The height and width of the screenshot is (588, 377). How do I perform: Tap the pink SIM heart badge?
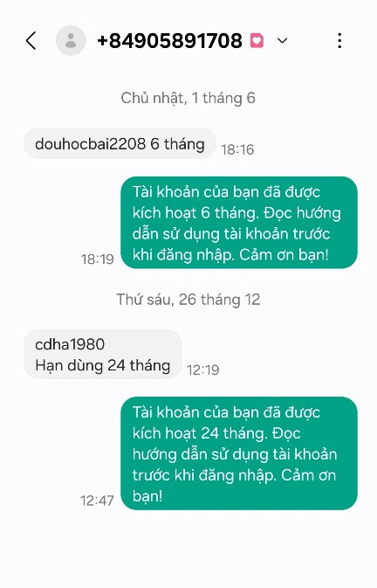(257, 40)
